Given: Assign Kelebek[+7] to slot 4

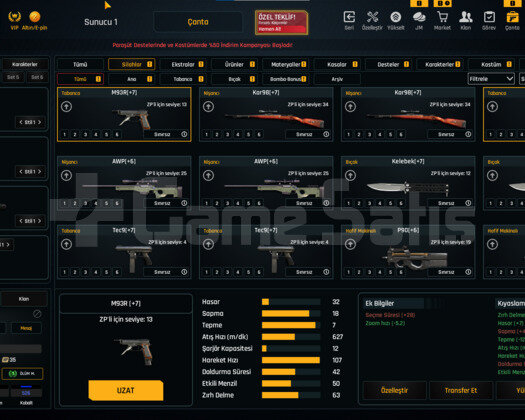Looking at the screenshot, I should (380, 203).
